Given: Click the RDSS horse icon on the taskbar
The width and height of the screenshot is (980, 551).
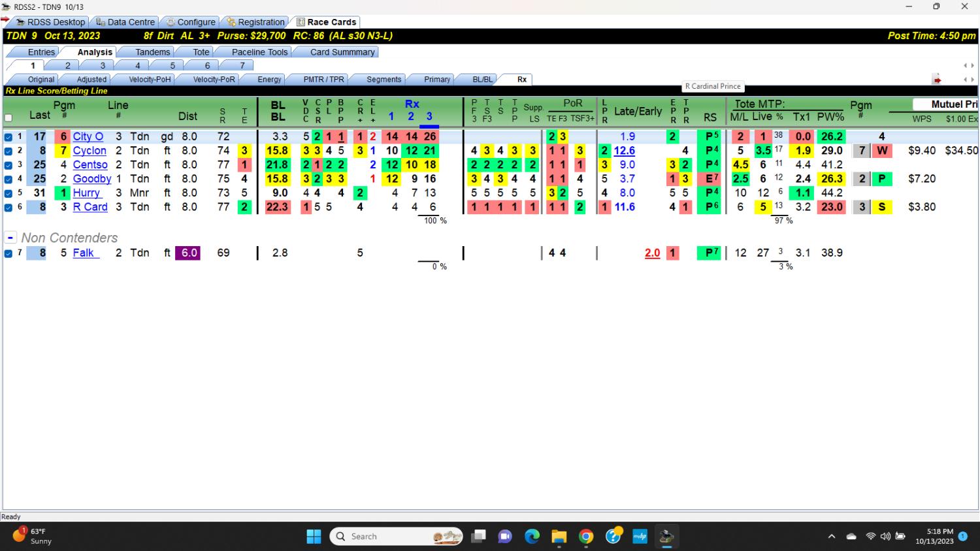Looking at the screenshot, I should 666,537.
